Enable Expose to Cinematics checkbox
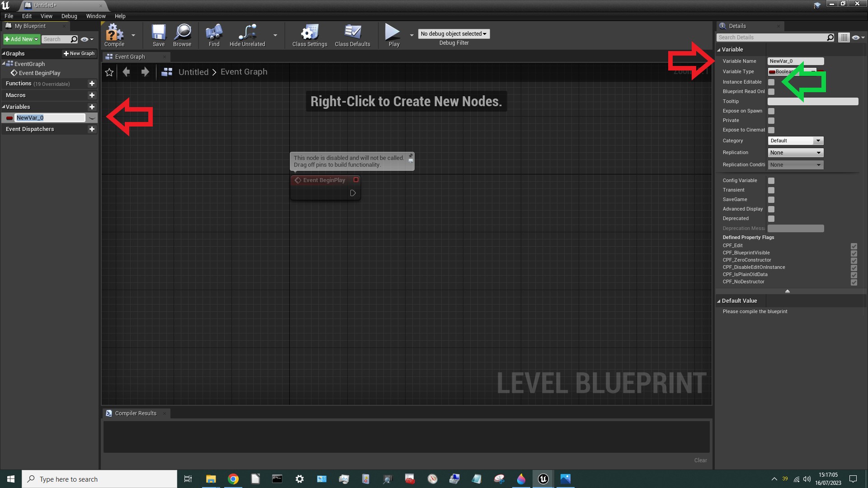The width and height of the screenshot is (868, 488). click(x=771, y=130)
